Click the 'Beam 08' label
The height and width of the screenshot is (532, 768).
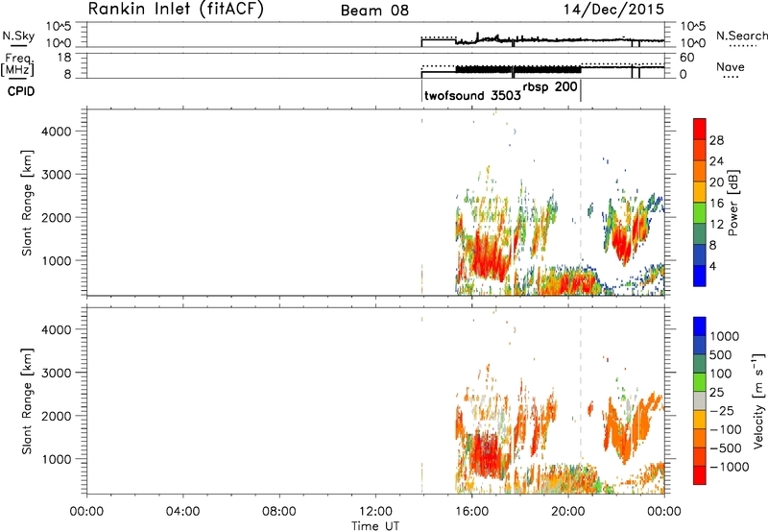374,11
